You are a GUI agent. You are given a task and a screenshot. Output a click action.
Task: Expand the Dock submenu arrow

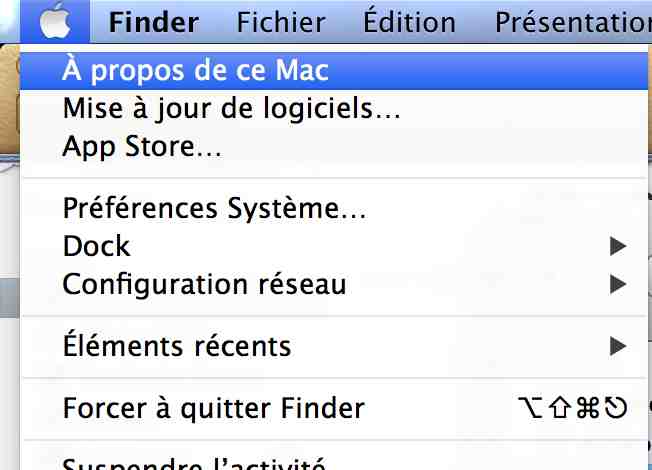(x=617, y=246)
